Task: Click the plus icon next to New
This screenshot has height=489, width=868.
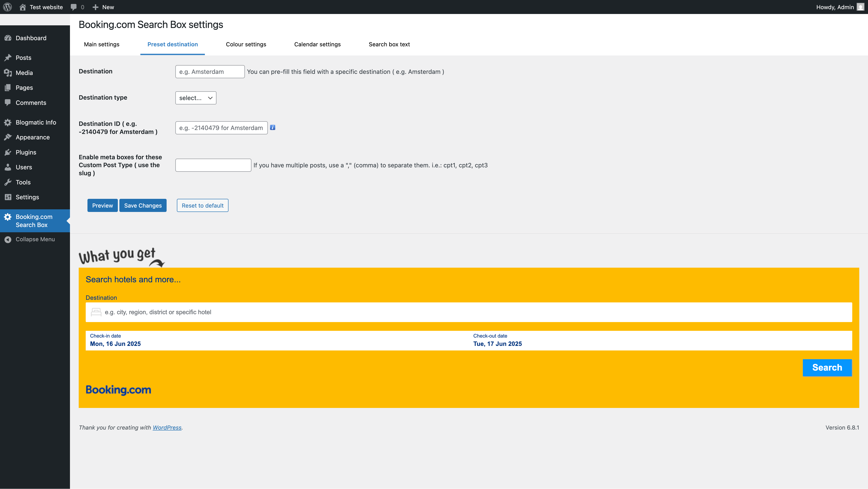Action: 95,7
